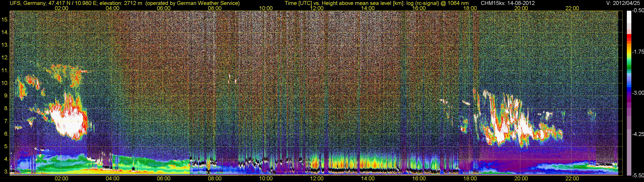Click the '8.' km height axis label
Image resolution: width=644 pixels, height=182 pixels.
click(x=6, y=109)
